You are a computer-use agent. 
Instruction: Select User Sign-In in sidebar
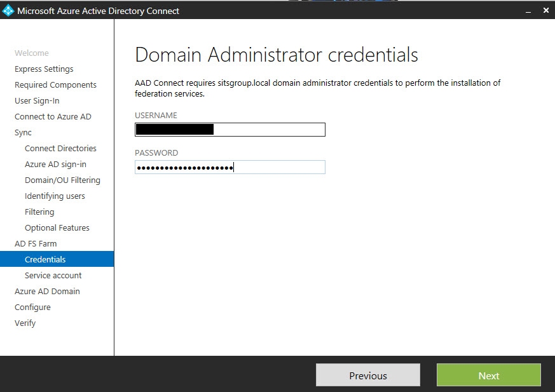[x=37, y=101]
